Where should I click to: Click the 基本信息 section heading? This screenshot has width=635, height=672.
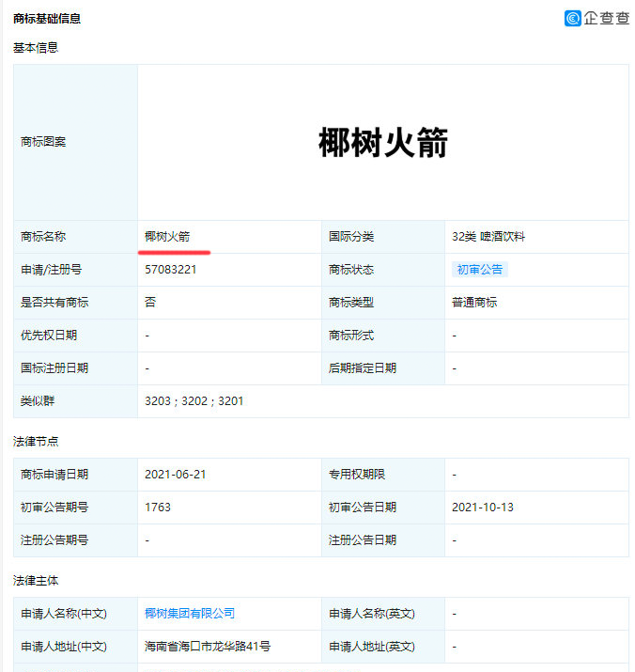click(x=36, y=48)
